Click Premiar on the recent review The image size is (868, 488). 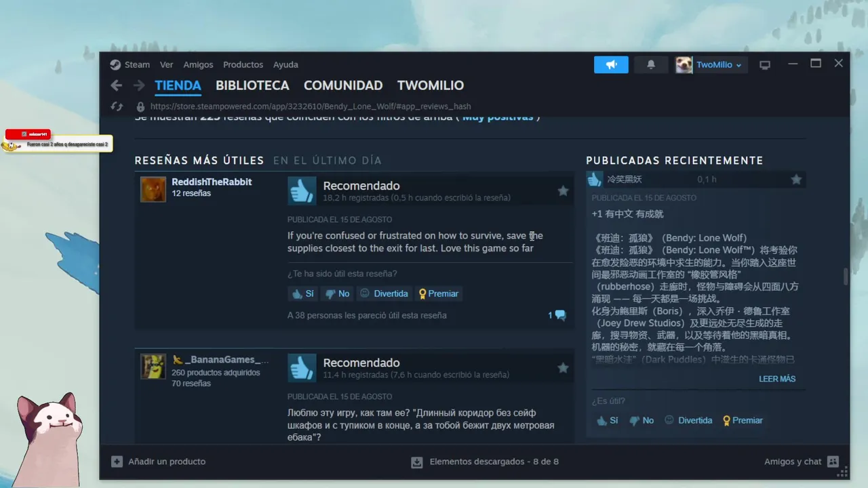pos(743,420)
